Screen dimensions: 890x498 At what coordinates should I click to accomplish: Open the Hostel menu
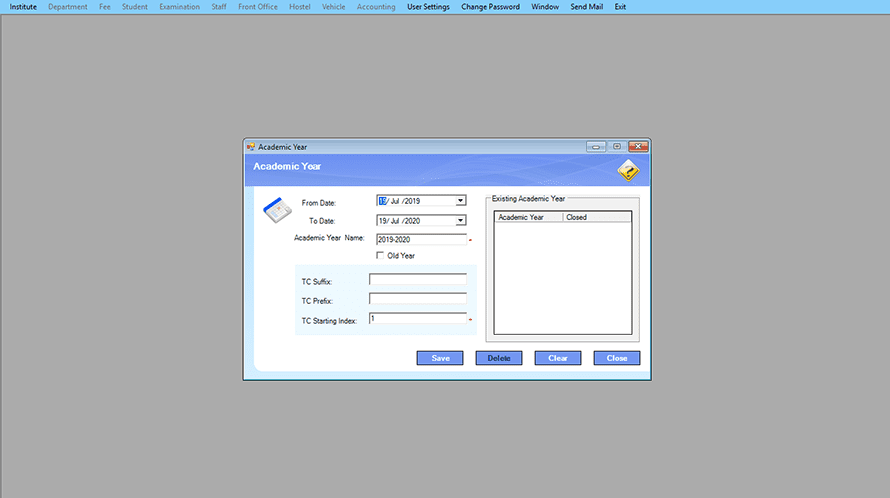300,7
